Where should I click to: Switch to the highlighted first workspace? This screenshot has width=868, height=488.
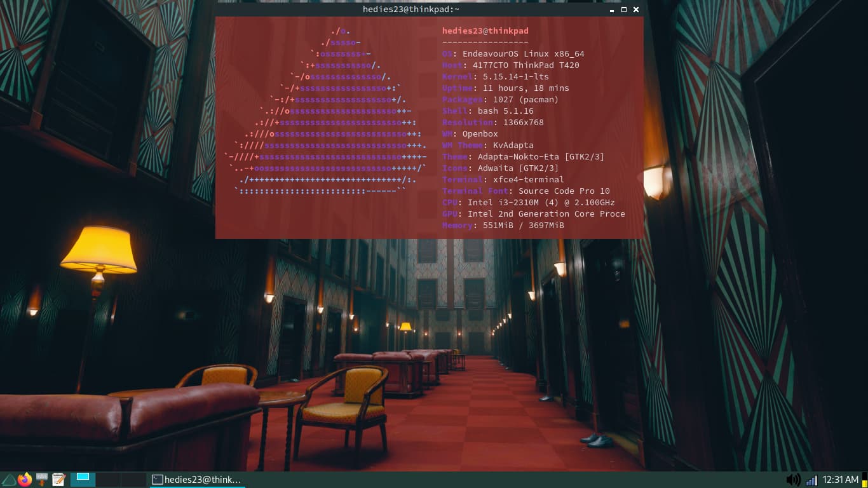(x=83, y=479)
